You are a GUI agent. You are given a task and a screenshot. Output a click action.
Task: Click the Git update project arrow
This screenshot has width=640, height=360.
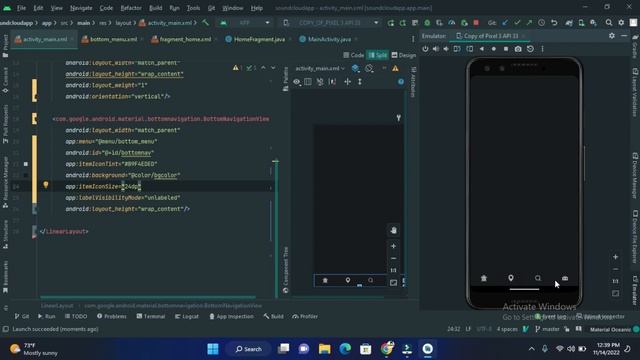pos(505,23)
